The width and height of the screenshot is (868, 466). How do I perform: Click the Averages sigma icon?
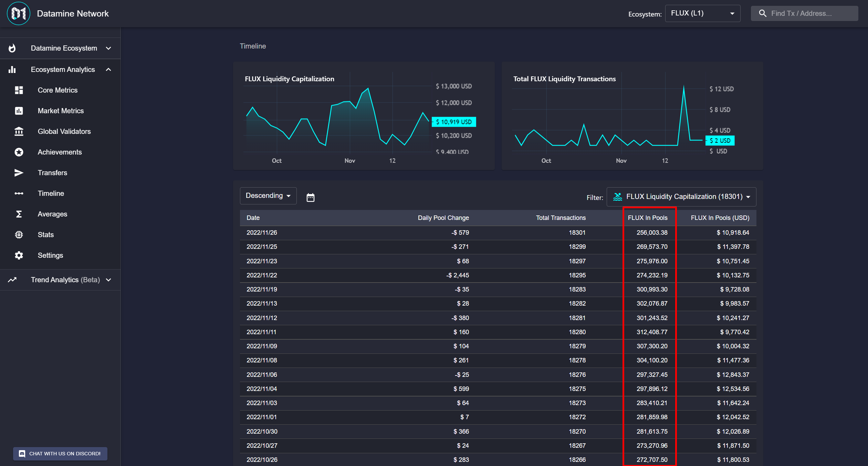19,214
